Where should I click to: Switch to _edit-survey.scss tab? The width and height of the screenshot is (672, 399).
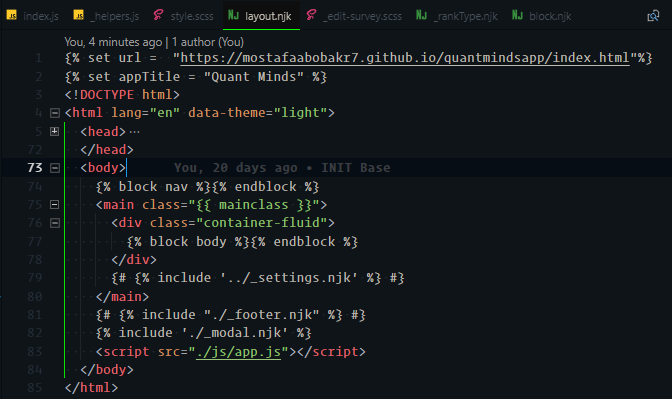pos(355,16)
